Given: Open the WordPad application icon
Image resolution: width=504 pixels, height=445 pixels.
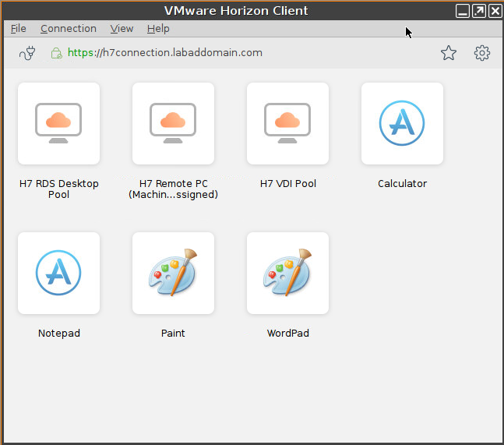Looking at the screenshot, I should pyautogui.click(x=287, y=273).
